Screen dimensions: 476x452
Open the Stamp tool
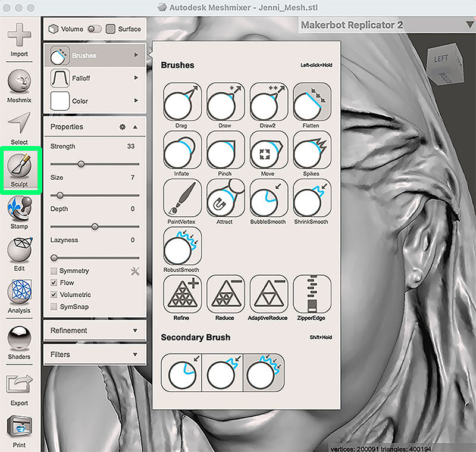click(19, 213)
